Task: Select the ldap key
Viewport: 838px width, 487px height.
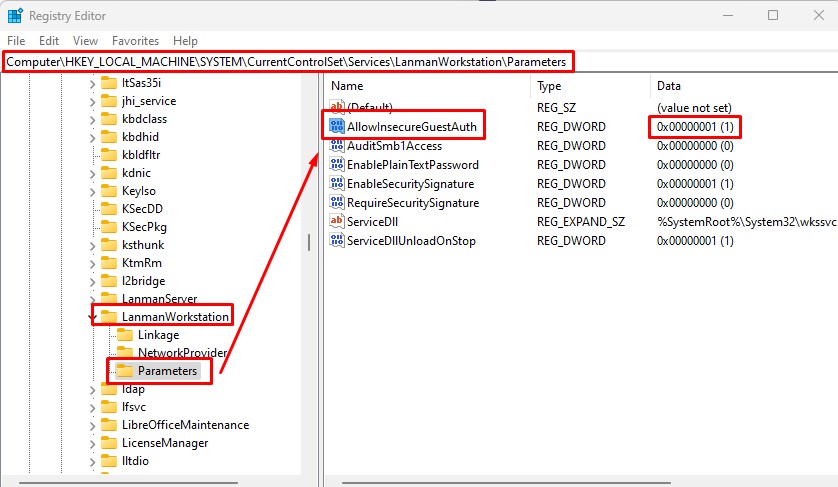Action: [133, 389]
